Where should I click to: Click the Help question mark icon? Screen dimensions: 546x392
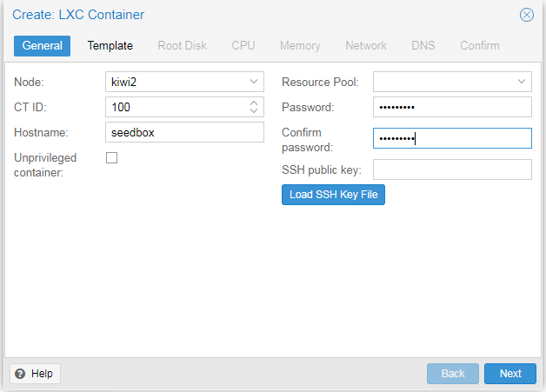20,374
